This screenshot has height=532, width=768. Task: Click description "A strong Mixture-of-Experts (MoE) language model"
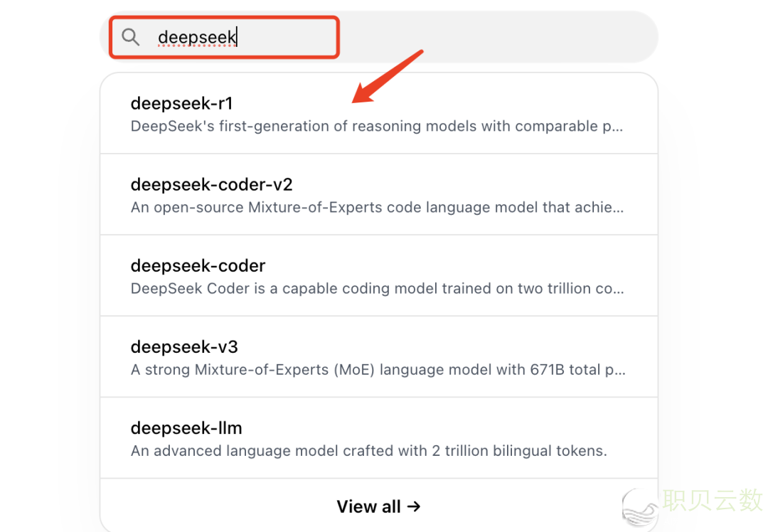[x=378, y=369]
